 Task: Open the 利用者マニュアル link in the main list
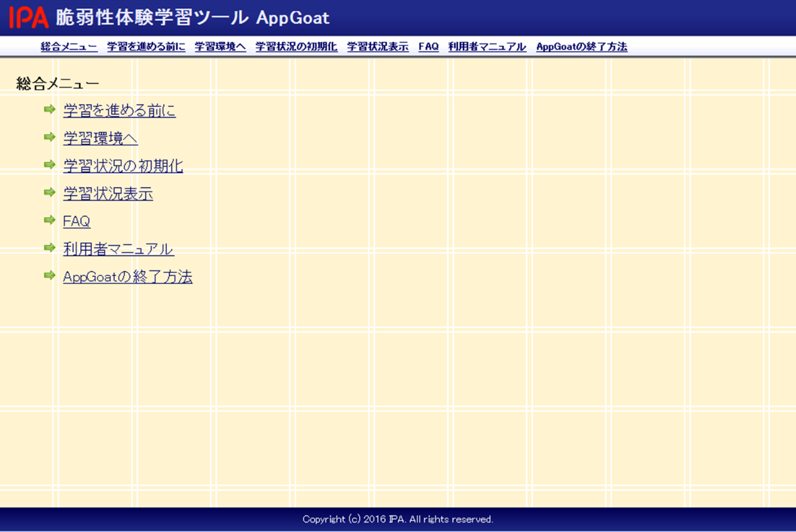(119, 249)
